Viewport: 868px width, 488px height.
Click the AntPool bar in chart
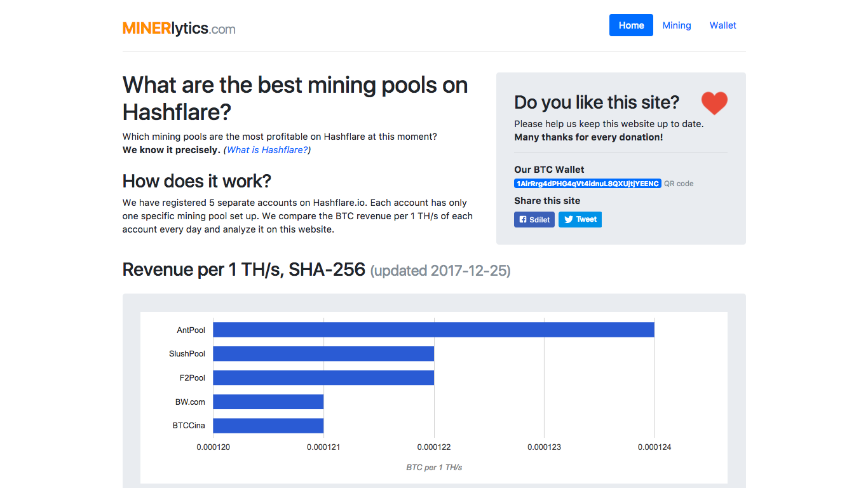pos(433,330)
